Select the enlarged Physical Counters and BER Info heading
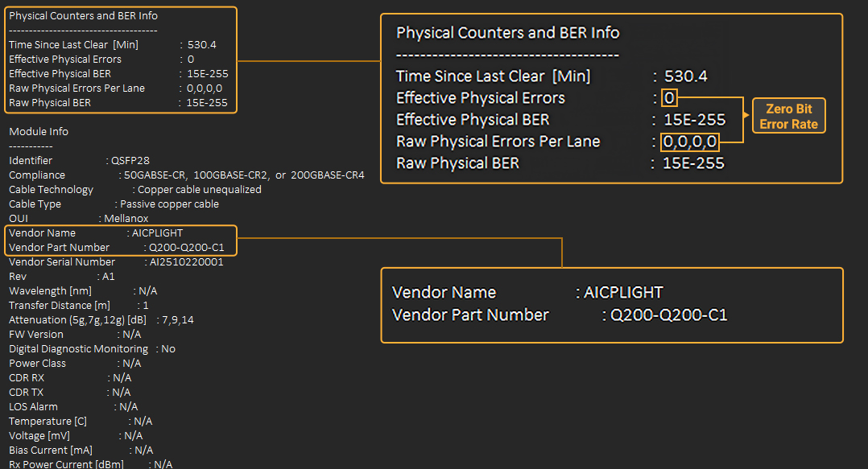Viewport: 868px width, 469px height. point(507,33)
